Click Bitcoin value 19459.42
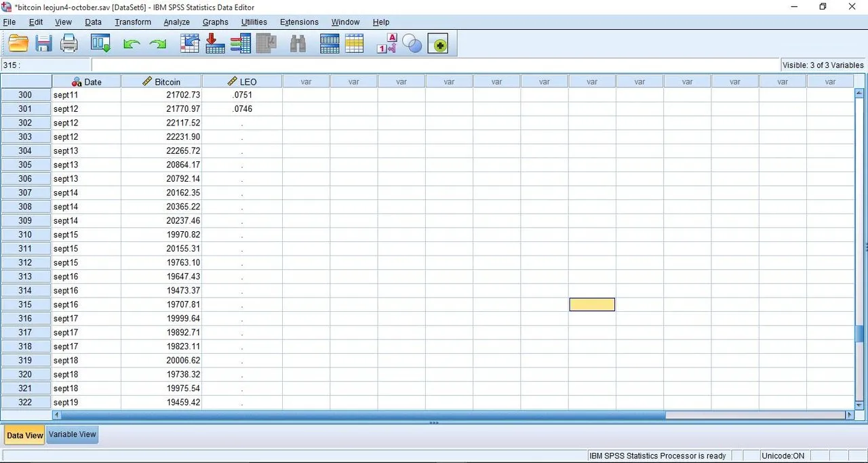Screen dimensions: 868x463 coord(161,402)
